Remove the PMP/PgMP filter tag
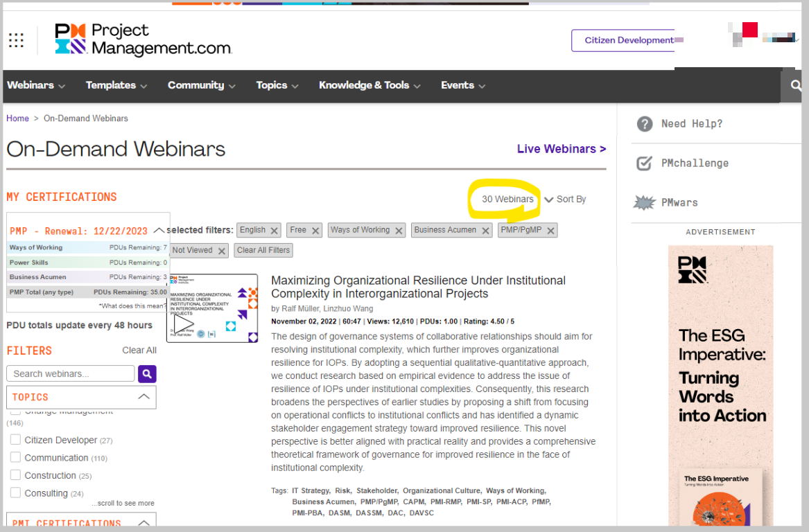 click(551, 231)
